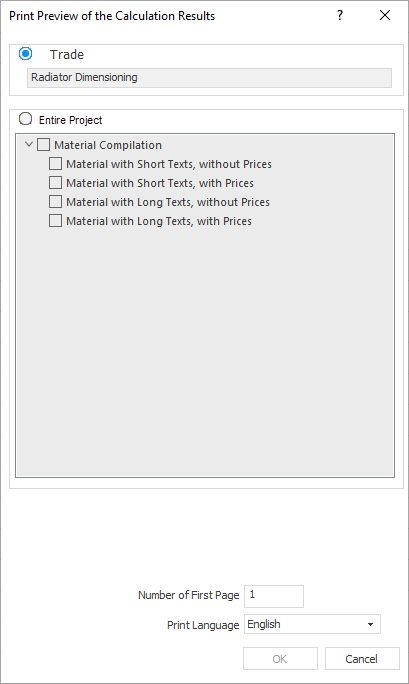Enable Material with Short Texts, without Prices

pos(55,164)
